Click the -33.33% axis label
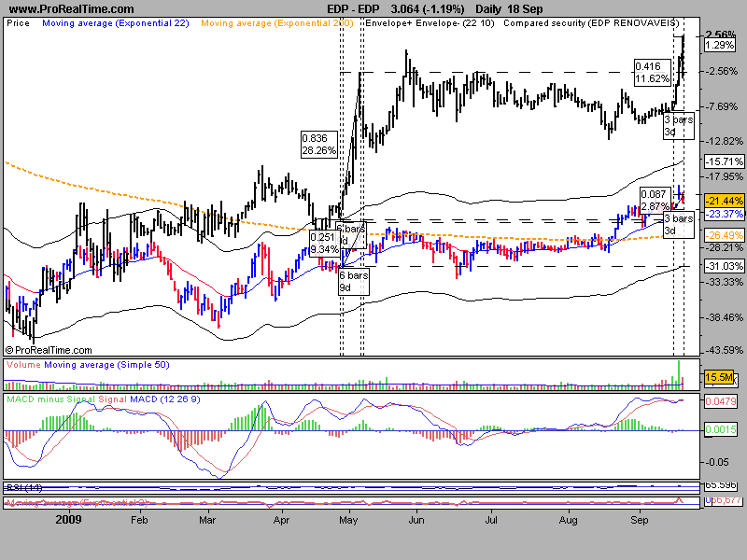The height and width of the screenshot is (560, 747). click(x=723, y=282)
